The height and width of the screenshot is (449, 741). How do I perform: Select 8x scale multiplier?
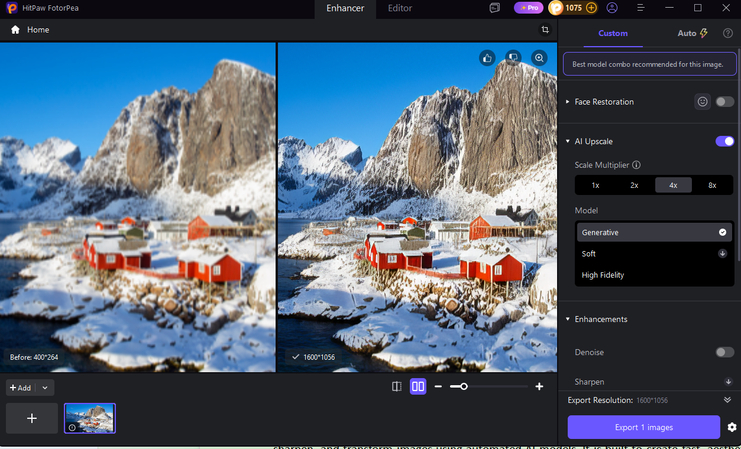point(712,185)
